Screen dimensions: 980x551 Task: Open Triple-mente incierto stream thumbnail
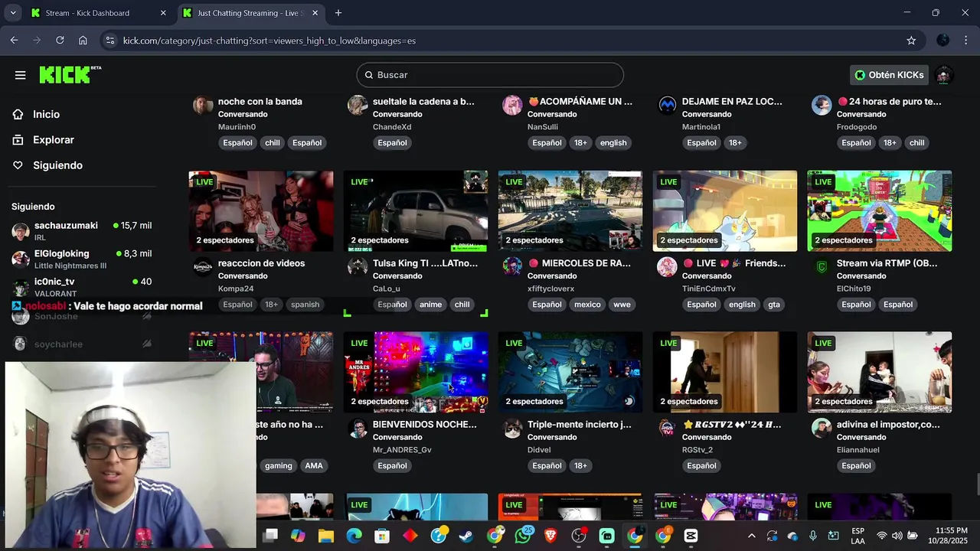(x=570, y=372)
